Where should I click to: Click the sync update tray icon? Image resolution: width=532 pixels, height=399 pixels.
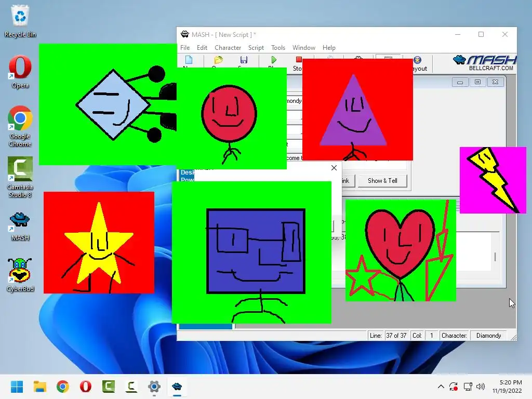tap(454, 387)
